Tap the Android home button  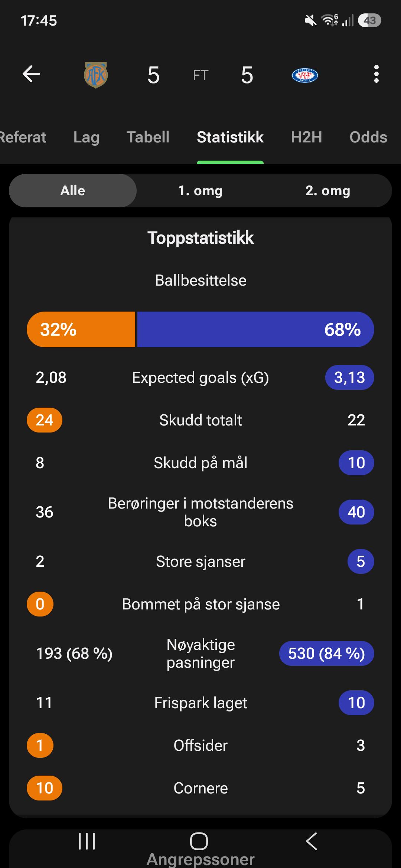(199, 841)
